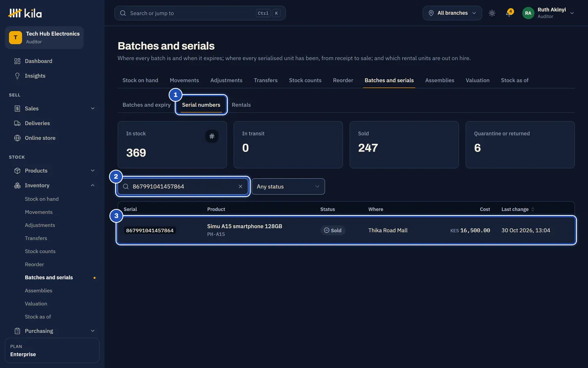Open the Transfers tab
Viewport: 588px width, 368px height.
click(266, 81)
